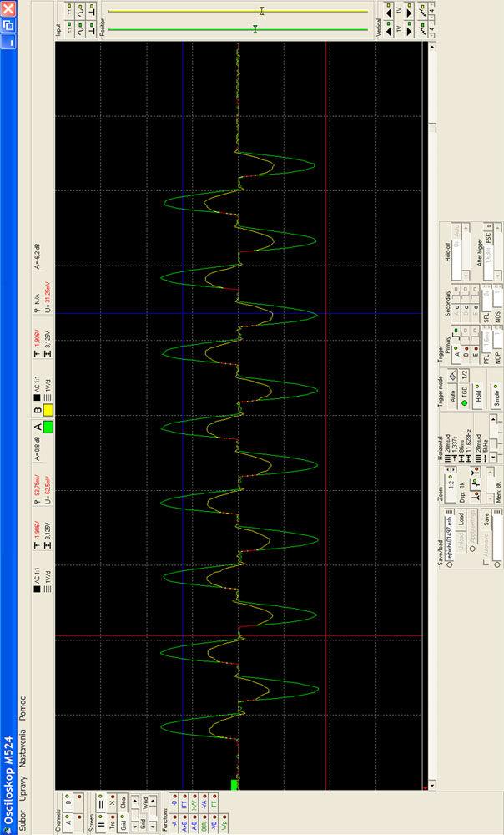The height and width of the screenshot is (835, 504).
Task: Enable the A-B function
Action: [x=194, y=822]
